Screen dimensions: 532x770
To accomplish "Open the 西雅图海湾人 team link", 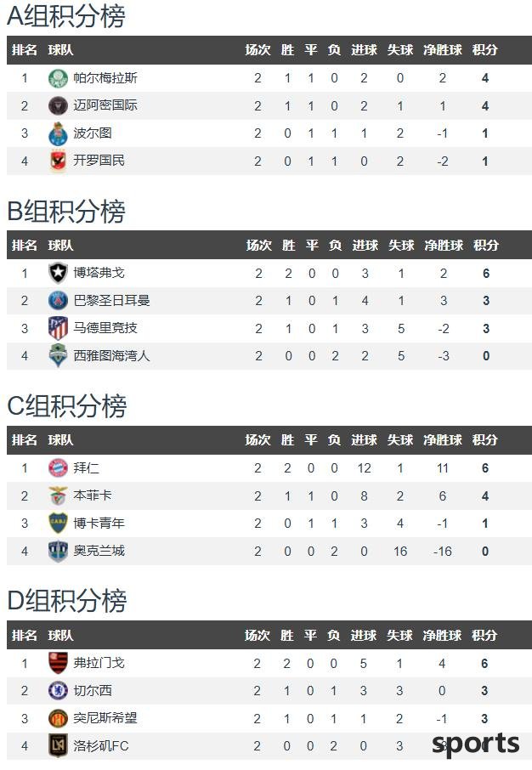I will 111,355.
